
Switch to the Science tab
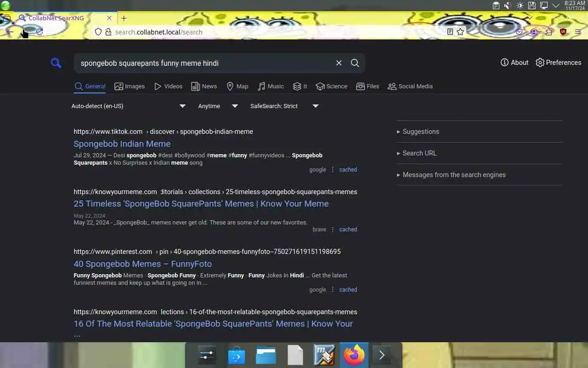tap(332, 86)
